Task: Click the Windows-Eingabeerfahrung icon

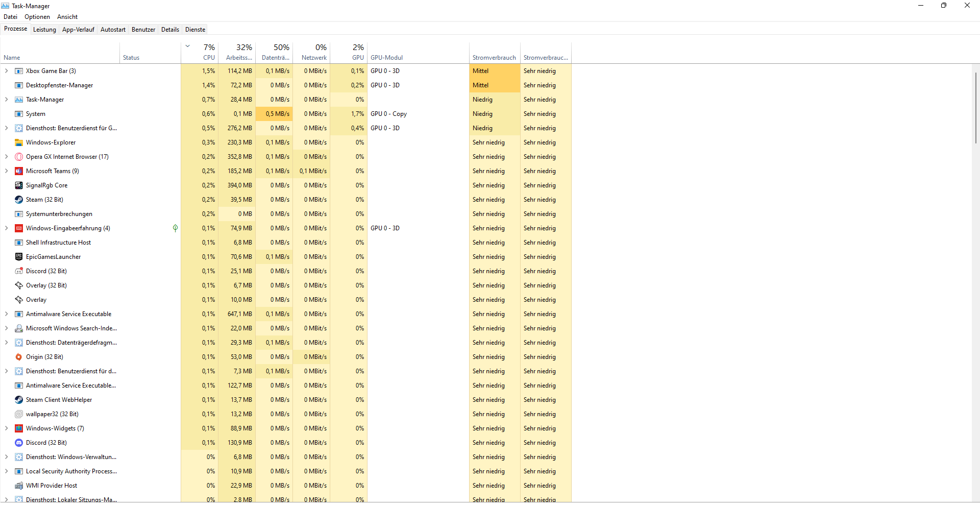Action: [x=19, y=228]
